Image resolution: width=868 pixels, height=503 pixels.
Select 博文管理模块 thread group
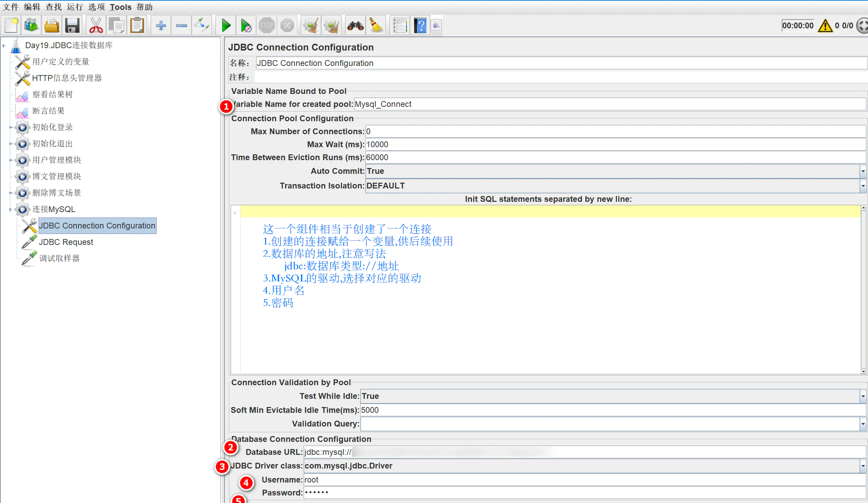point(57,177)
